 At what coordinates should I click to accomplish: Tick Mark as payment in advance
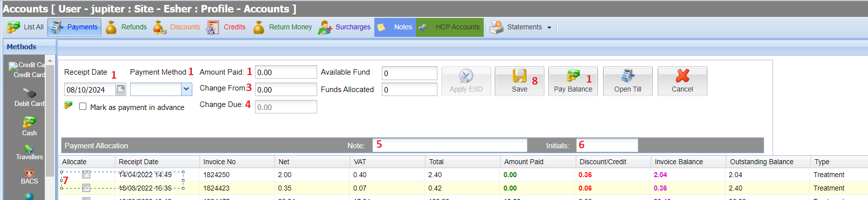(83, 106)
